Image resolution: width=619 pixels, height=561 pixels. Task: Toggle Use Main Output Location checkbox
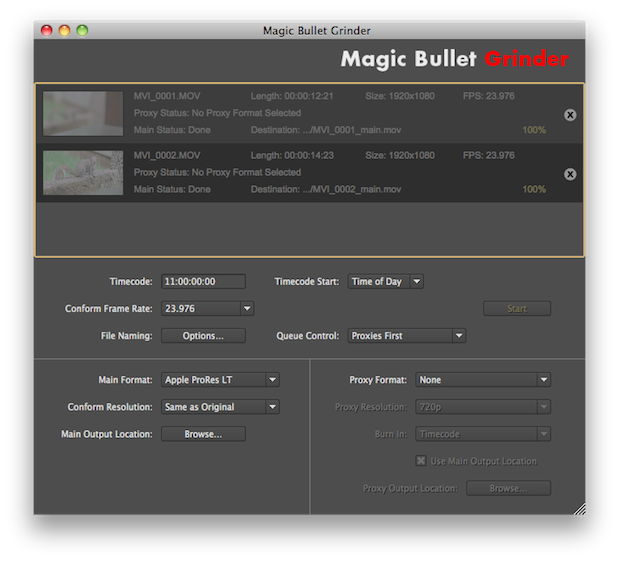tap(421, 461)
